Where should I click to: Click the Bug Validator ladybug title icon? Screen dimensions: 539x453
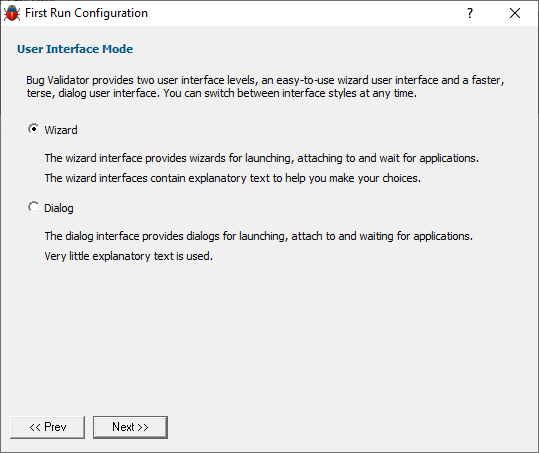pos(12,13)
